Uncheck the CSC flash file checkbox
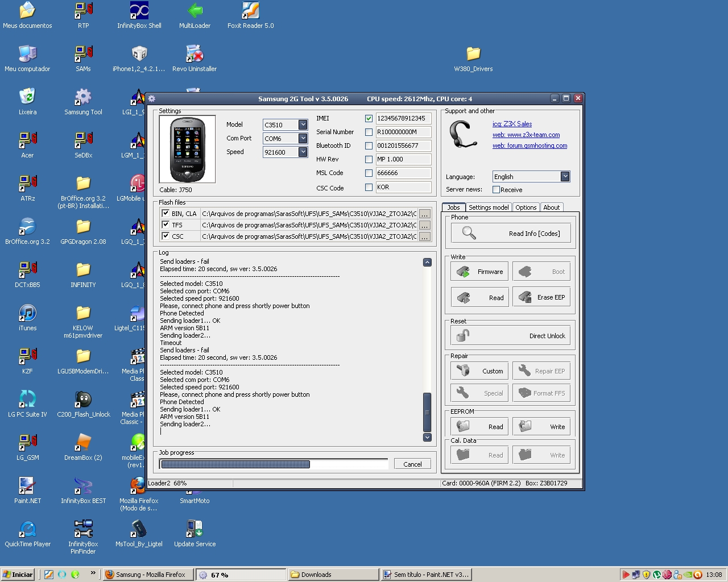The height and width of the screenshot is (582, 728). coord(166,236)
